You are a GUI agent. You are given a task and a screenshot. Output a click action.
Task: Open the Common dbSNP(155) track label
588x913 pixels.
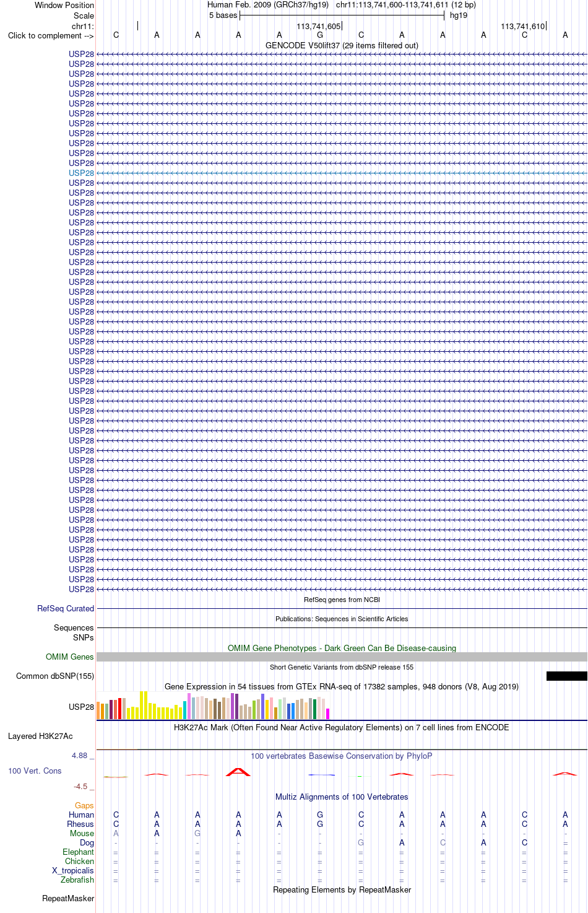click(55, 676)
